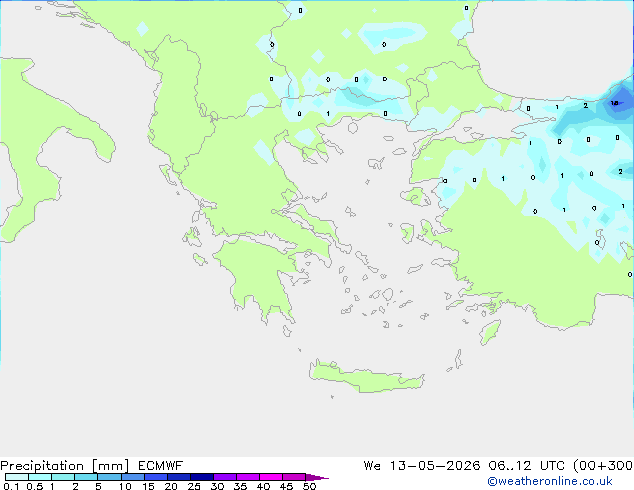Click the '35' legend scale label

240,486
